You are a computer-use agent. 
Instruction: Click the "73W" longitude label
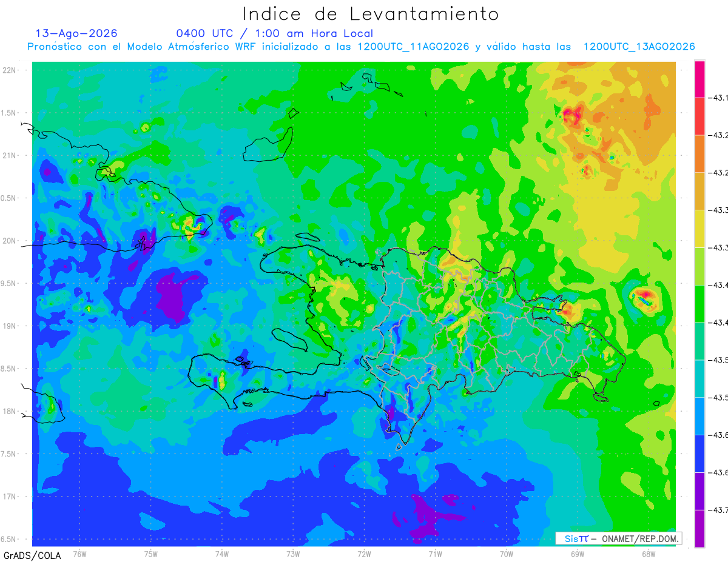coord(293,554)
